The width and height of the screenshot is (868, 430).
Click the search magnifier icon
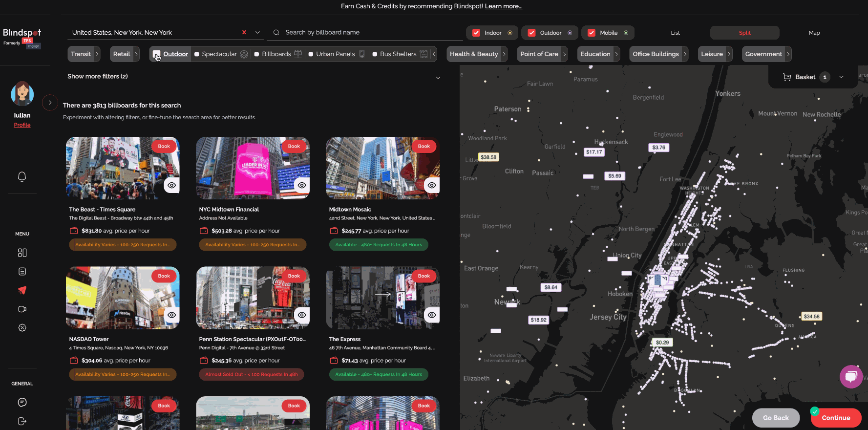click(x=276, y=32)
